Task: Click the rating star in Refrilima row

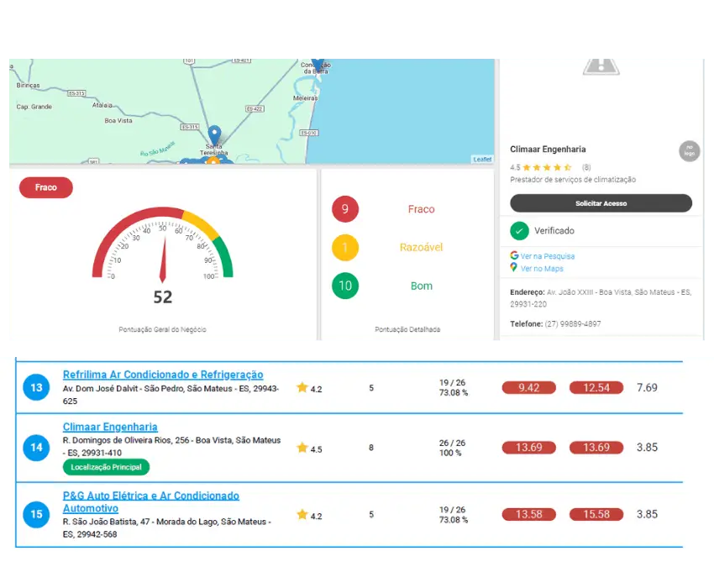Action: pos(302,387)
